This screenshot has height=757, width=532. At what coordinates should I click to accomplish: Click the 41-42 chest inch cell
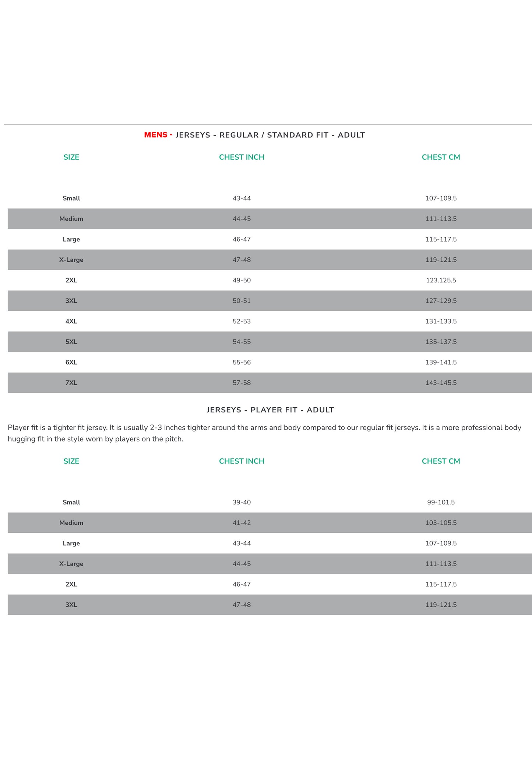pos(242,523)
